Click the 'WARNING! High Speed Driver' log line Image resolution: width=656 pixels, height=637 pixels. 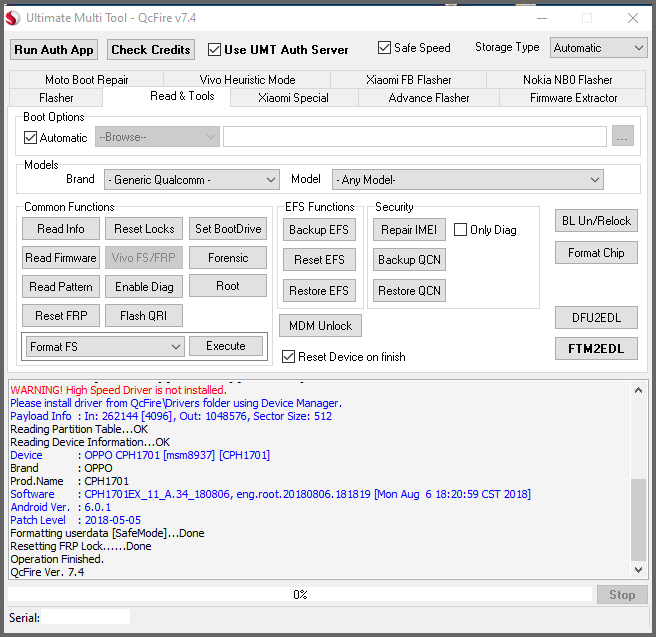click(118, 390)
